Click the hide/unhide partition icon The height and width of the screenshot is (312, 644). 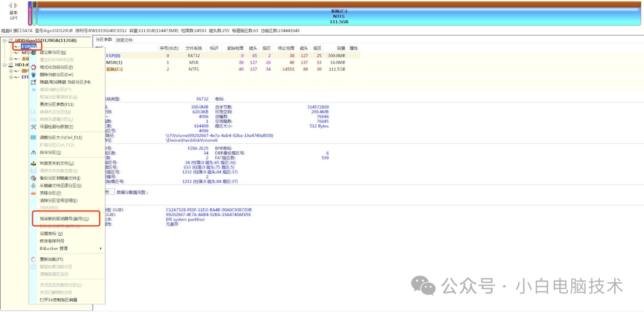(x=33, y=82)
